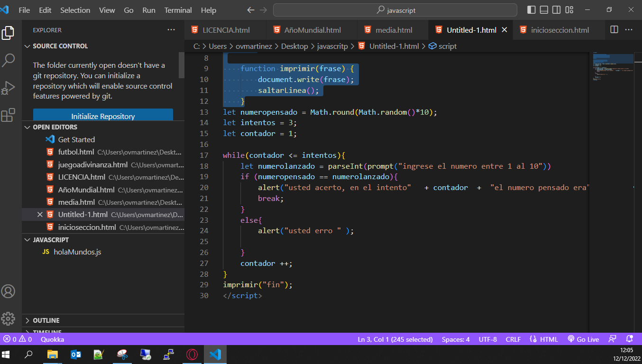Screen dimensions: 642x364
Task: Open Explorer views and more actions ellipsis
Action: (171, 30)
